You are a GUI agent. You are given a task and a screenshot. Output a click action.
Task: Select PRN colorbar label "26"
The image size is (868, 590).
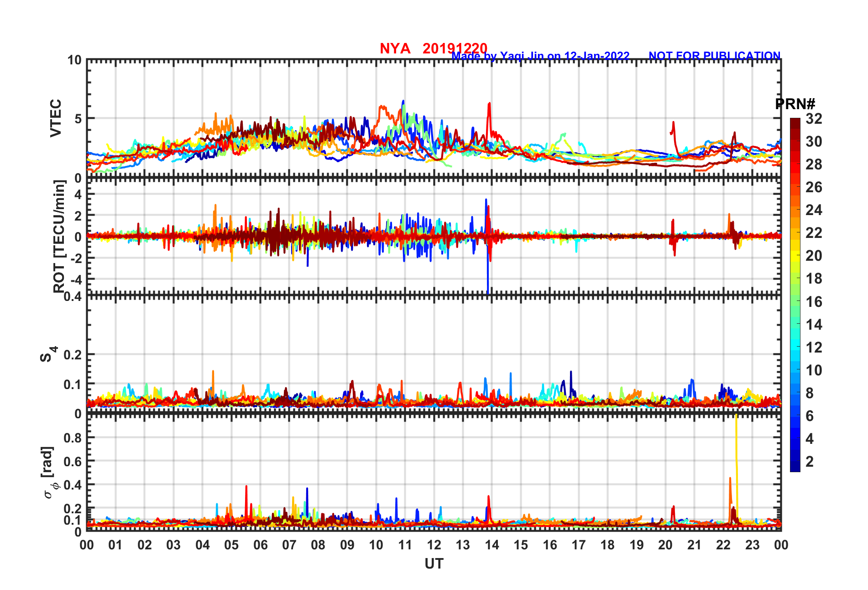814,187
